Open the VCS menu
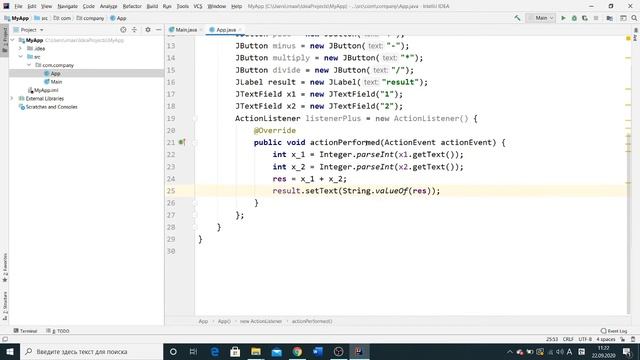The image size is (640, 360). point(198,6)
